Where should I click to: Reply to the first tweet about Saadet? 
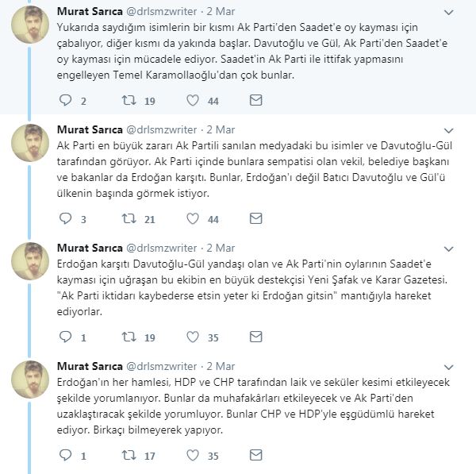pos(66,101)
